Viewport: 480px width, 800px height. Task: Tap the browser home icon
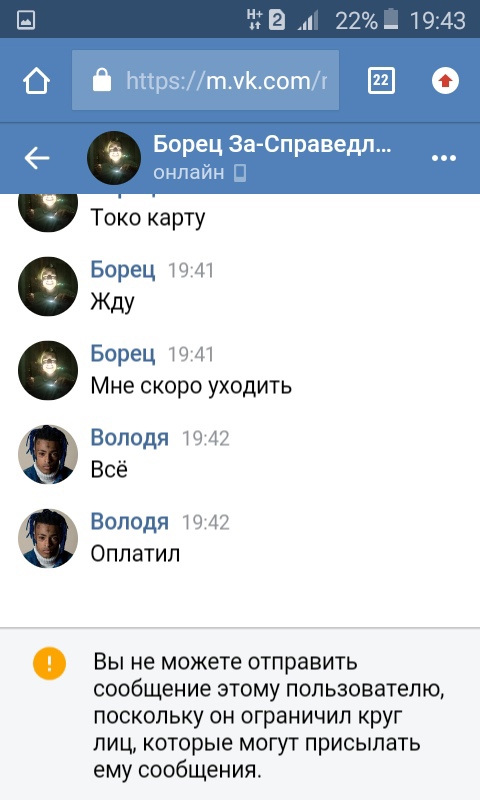[36, 81]
